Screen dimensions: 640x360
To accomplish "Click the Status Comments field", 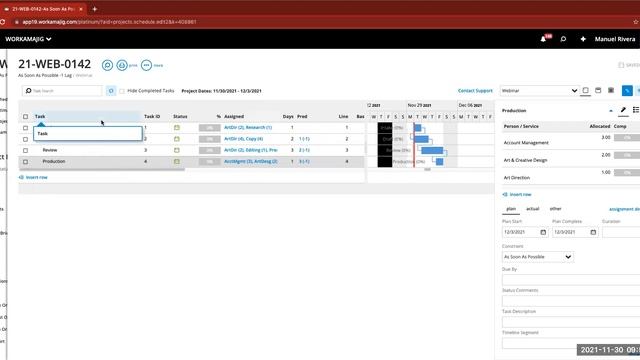I will coord(571,301).
